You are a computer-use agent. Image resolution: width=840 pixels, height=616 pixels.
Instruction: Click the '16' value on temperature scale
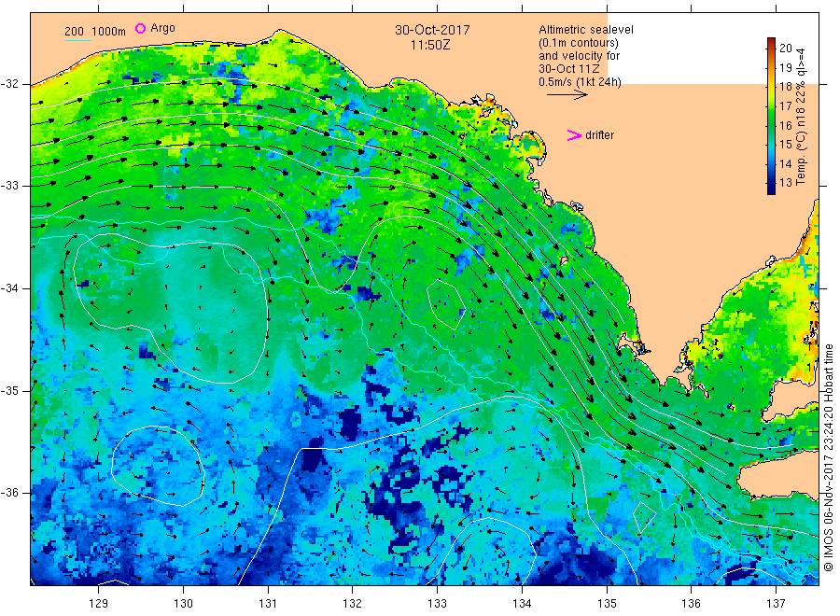point(785,125)
